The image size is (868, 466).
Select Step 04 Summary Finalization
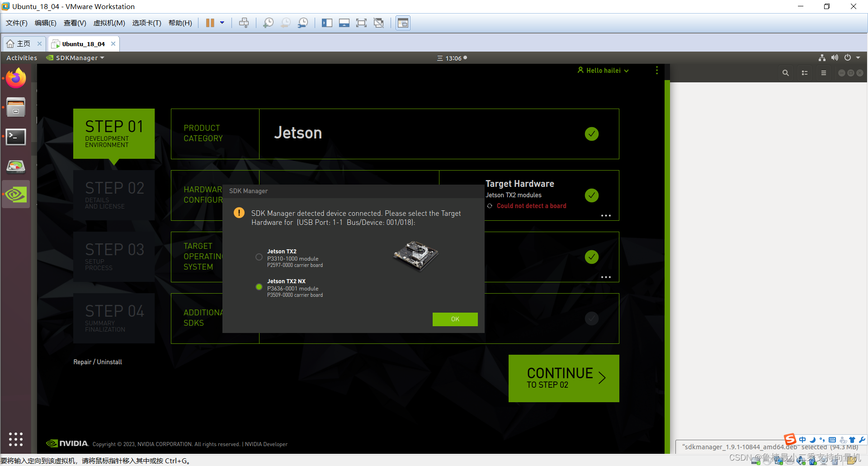[x=114, y=319]
